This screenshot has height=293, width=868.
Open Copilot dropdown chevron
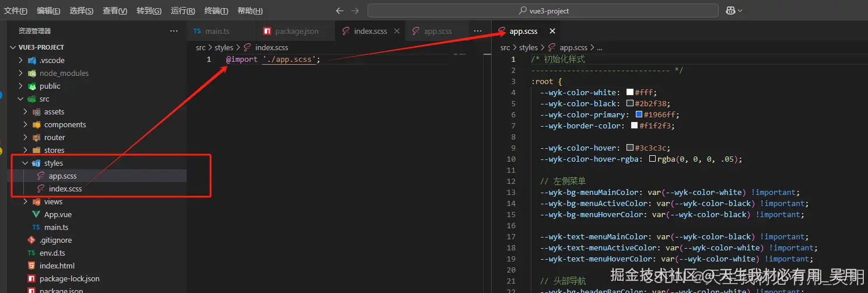point(740,11)
